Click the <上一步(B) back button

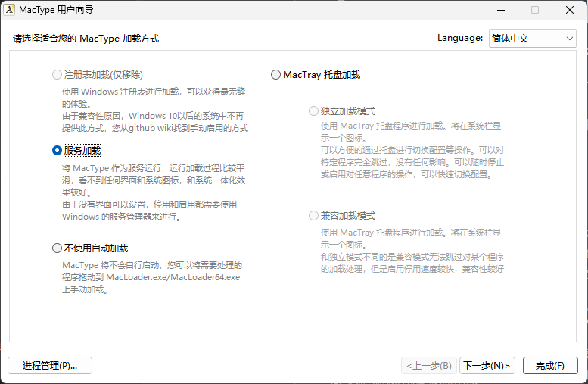pos(429,365)
